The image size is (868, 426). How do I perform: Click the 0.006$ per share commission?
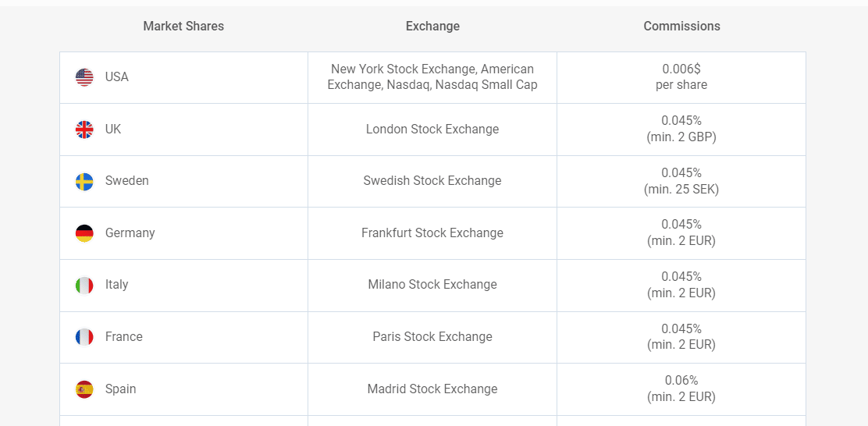pos(681,77)
